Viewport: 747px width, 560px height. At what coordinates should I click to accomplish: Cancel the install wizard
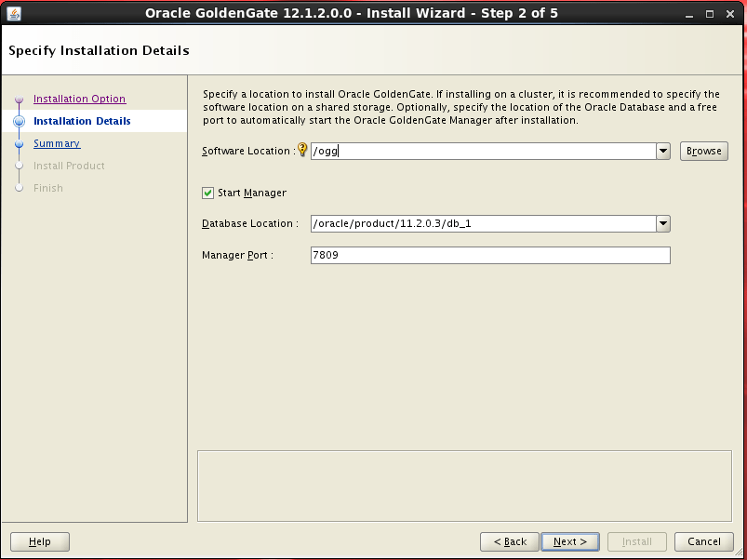[703, 541]
